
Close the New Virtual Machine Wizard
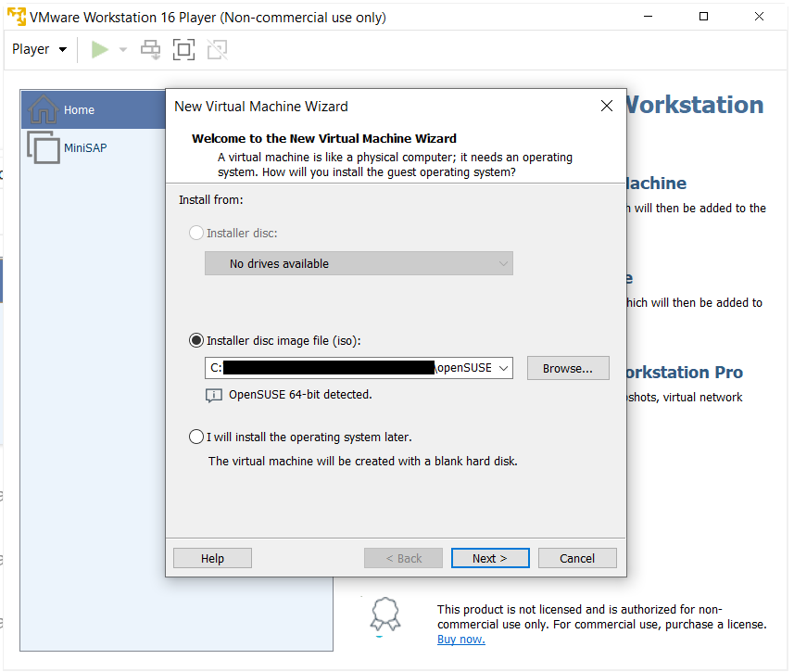607,106
